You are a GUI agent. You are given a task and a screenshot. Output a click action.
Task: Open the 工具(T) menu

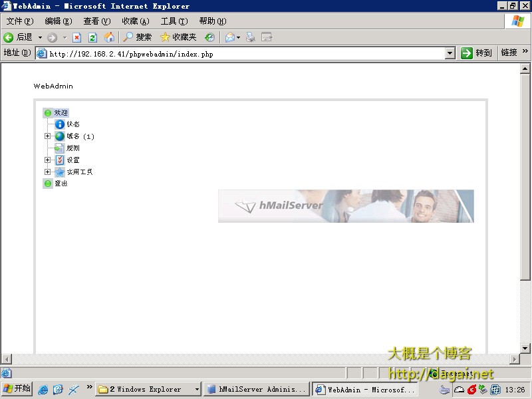[174, 21]
